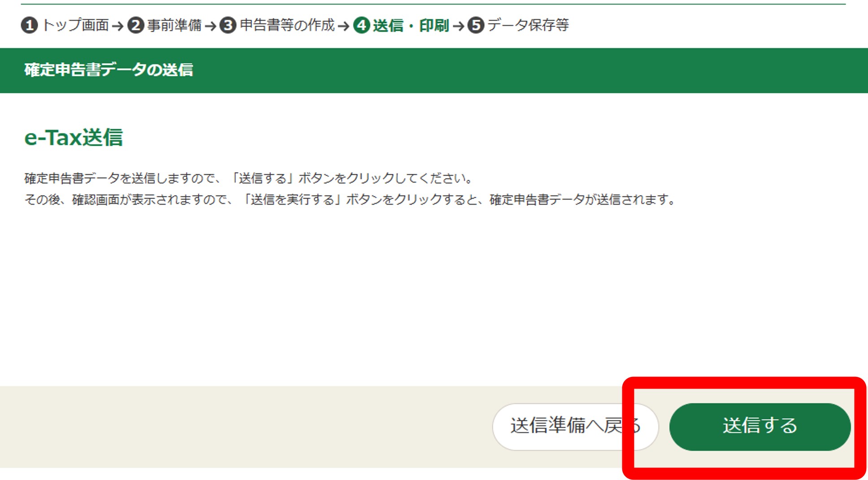
Task: Select step 1 circled number icon
Action: (x=30, y=25)
